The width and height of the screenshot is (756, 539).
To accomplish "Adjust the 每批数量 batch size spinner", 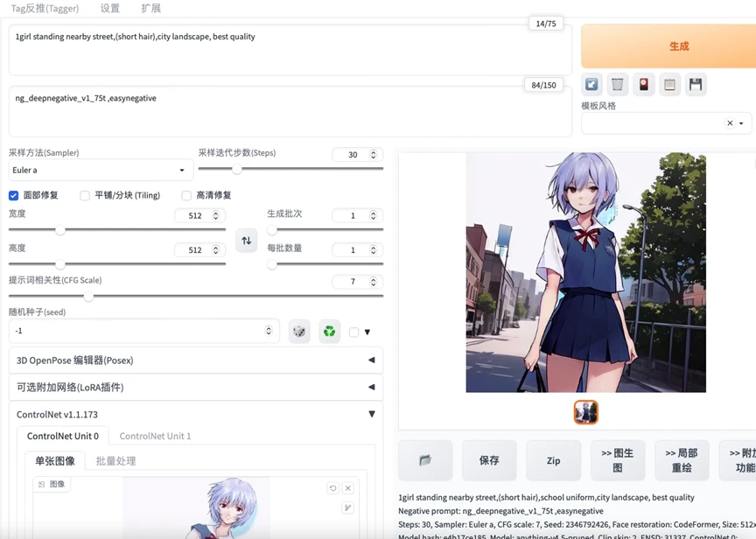I will (x=373, y=249).
